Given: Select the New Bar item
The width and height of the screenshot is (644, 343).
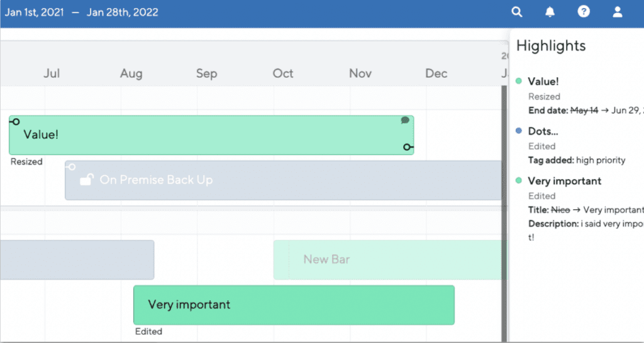Looking at the screenshot, I should tap(390, 259).
